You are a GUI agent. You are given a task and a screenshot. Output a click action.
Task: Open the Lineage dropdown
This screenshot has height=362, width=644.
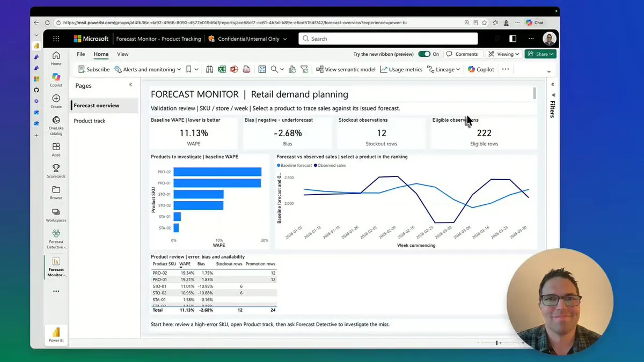coord(443,69)
